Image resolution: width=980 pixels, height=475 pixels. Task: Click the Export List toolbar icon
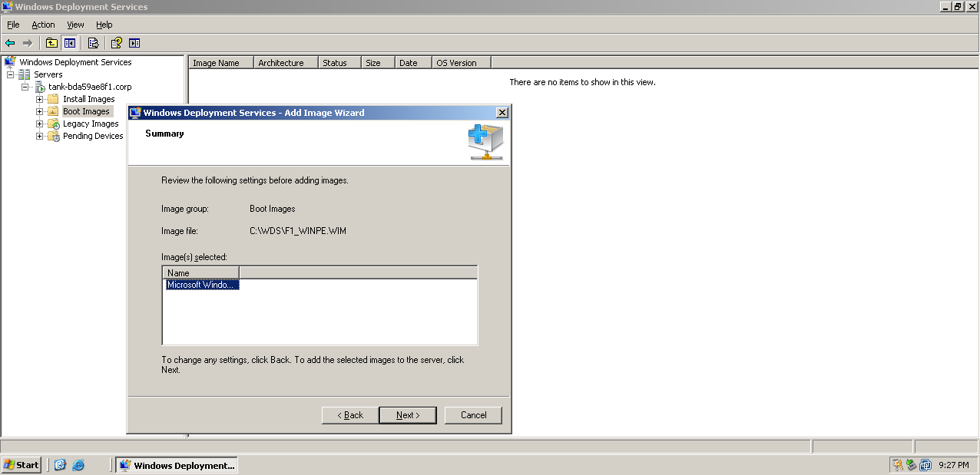click(x=93, y=43)
